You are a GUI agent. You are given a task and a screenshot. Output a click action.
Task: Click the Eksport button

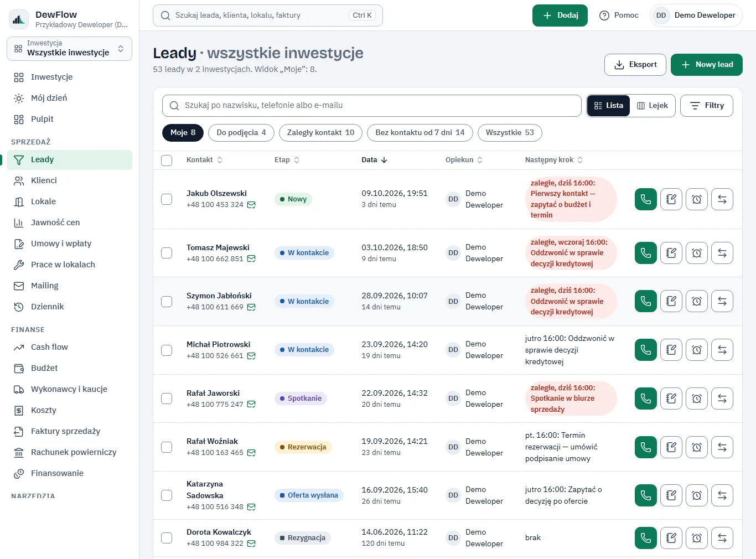[x=635, y=65]
